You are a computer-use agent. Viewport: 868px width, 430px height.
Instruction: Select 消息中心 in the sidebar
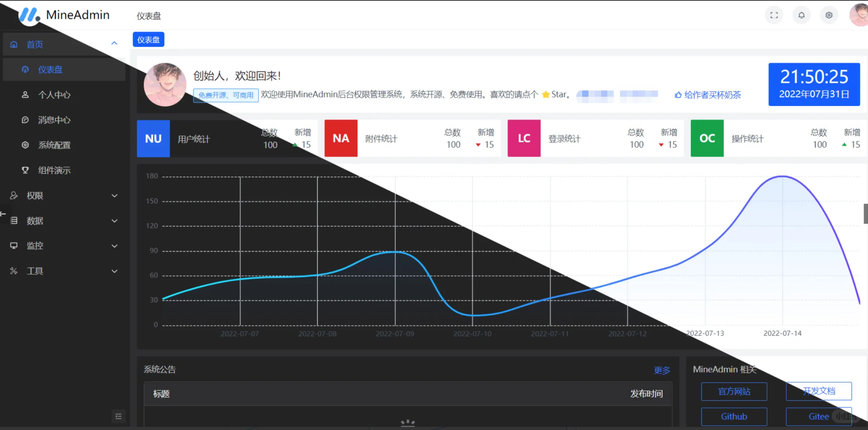click(x=54, y=120)
